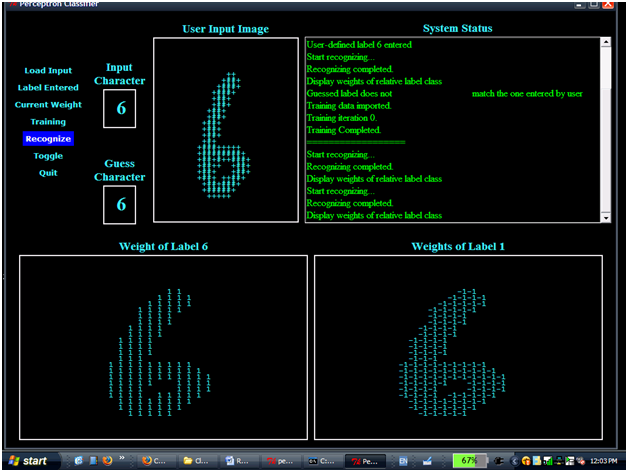Viewport: 628px width, 472px height.
Task: Switch to the 'R...' document taskbar window
Action: [238, 461]
